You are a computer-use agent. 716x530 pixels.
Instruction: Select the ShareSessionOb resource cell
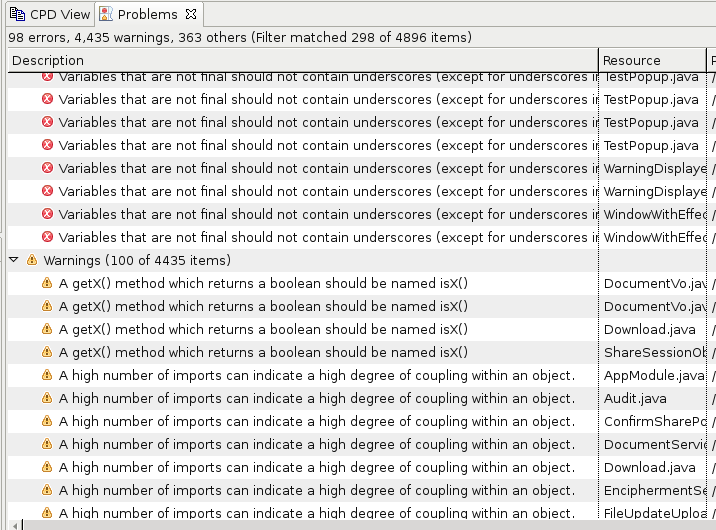(x=654, y=352)
